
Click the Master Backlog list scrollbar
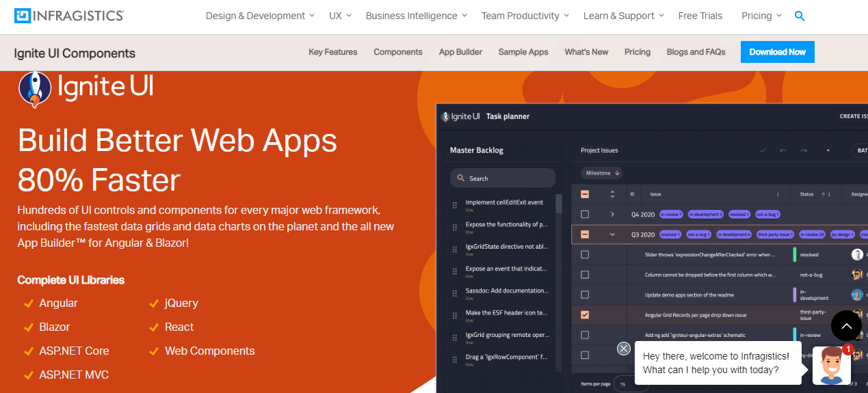coord(559,205)
